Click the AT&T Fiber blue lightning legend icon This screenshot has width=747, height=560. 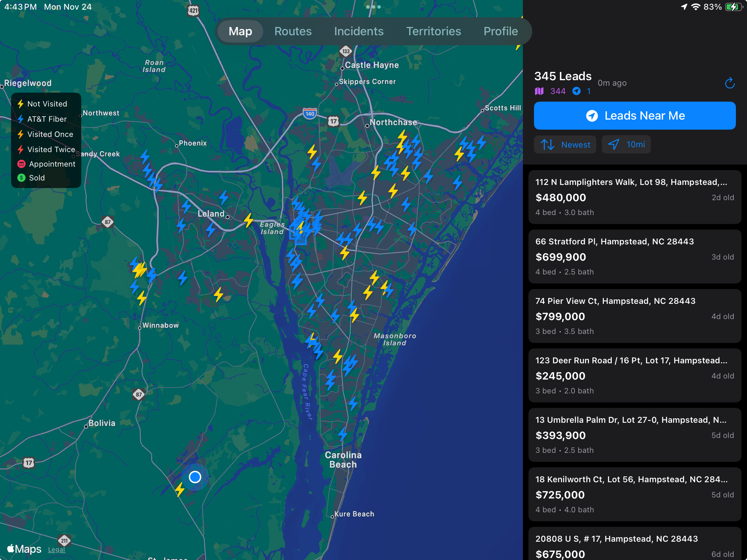21,119
